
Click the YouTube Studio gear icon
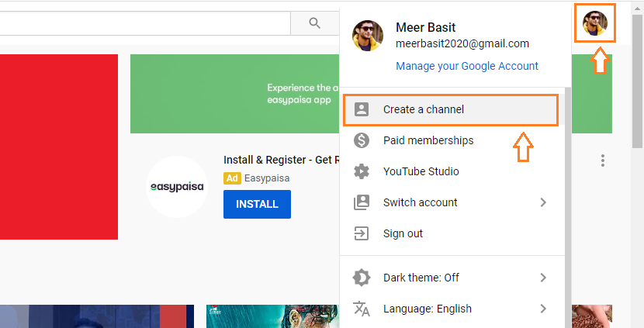coord(362,171)
